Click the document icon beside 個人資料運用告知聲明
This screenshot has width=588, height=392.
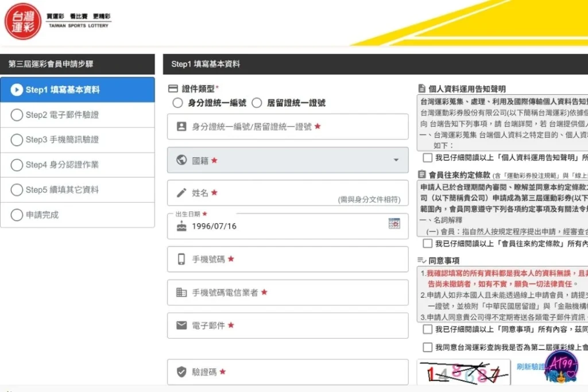tap(422, 88)
